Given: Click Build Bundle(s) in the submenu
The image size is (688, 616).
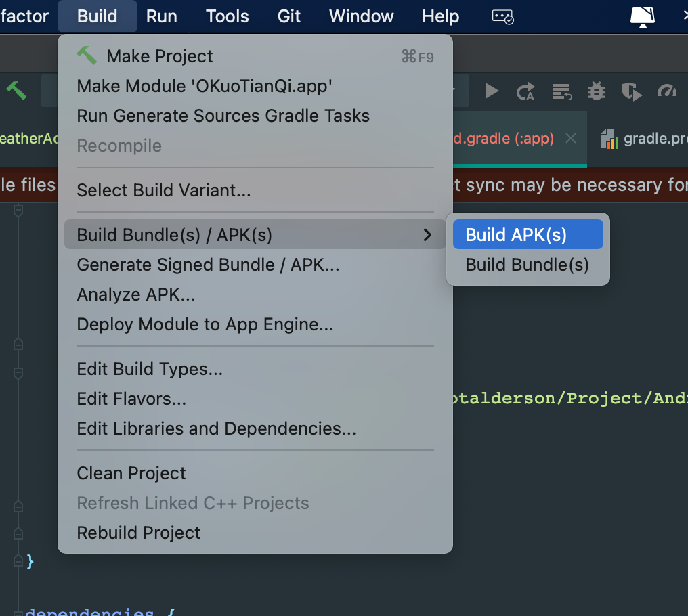Looking at the screenshot, I should tap(528, 265).
